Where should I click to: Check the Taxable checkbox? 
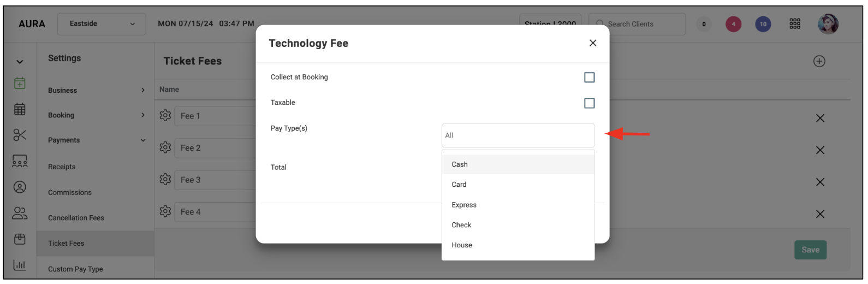click(589, 103)
